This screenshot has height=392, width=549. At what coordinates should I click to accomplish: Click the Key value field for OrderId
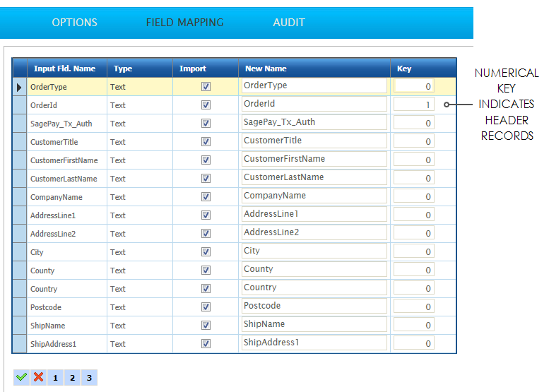click(x=414, y=105)
